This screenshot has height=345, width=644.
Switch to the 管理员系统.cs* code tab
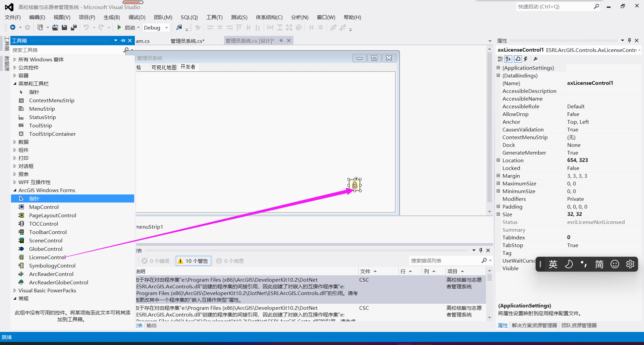pyautogui.click(x=187, y=41)
